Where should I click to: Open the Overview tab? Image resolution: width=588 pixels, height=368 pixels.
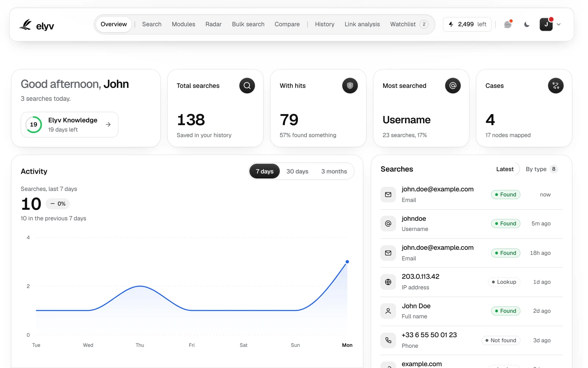114,24
